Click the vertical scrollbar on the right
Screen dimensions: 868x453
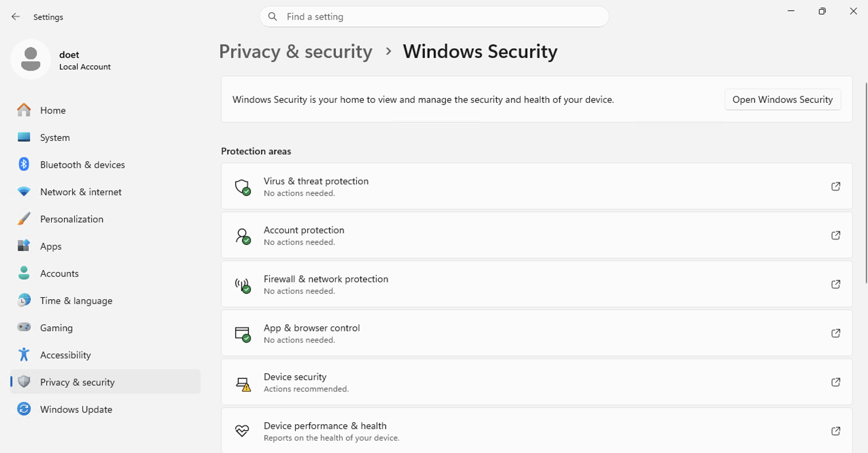(x=866, y=184)
